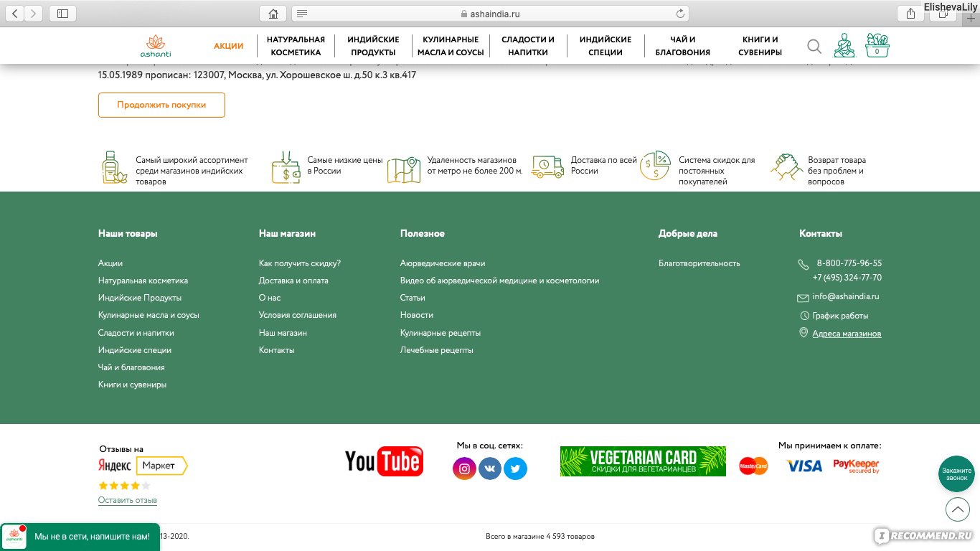Viewport: 980px width, 551px height.
Task: Open the Кулинарные рецепты link
Action: coord(440,333)
